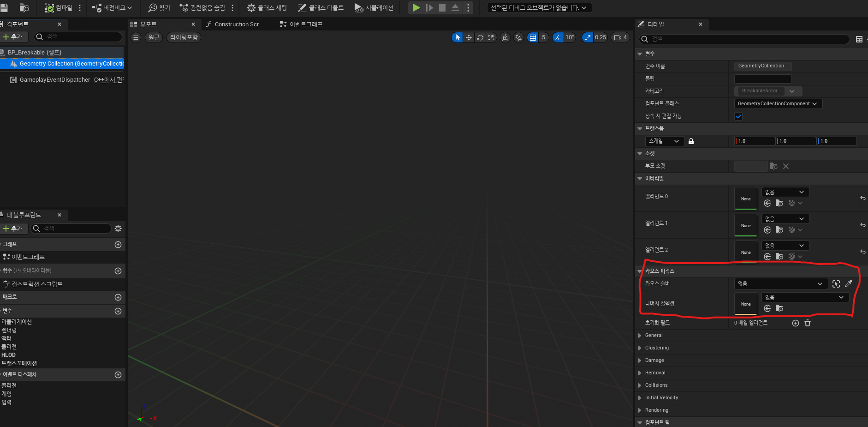Screen dimensions: 868x427
Task: Open My Blueprint settings gear
Action: [118, 229]
